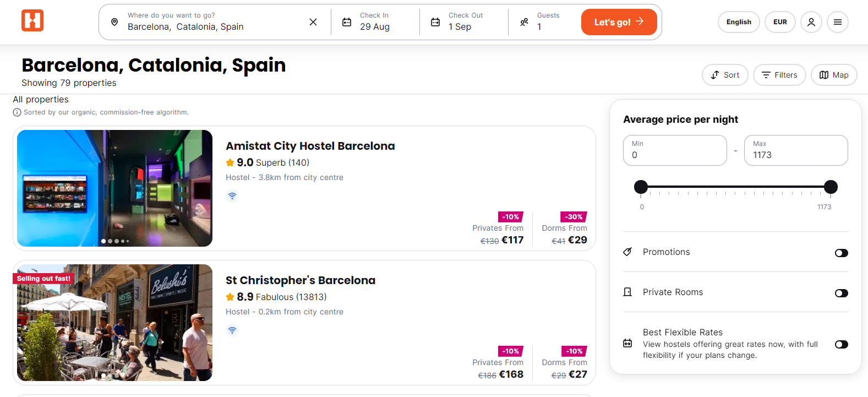Open the Check In date picker

pyautogui.click(x=375, y=22)
